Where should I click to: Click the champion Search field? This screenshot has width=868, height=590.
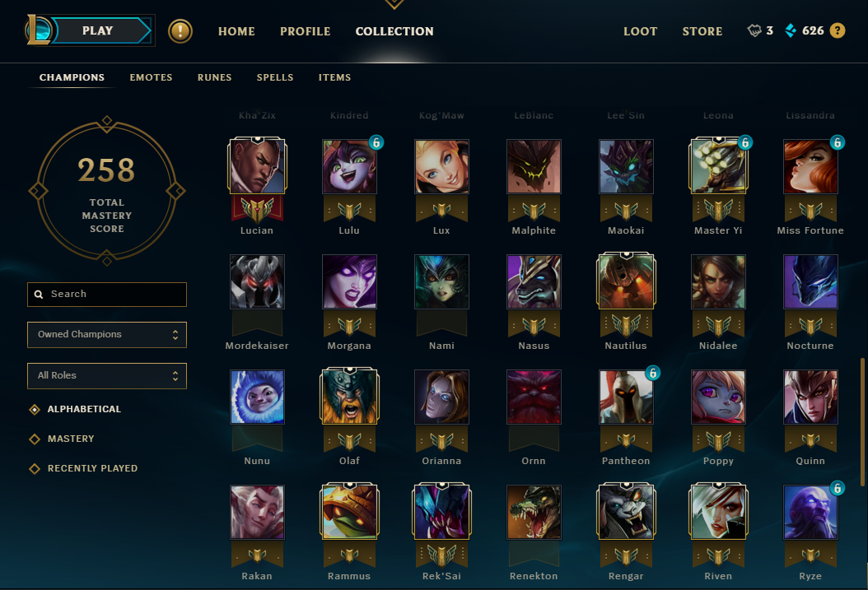pyautogui.click(x=107, y=294)
